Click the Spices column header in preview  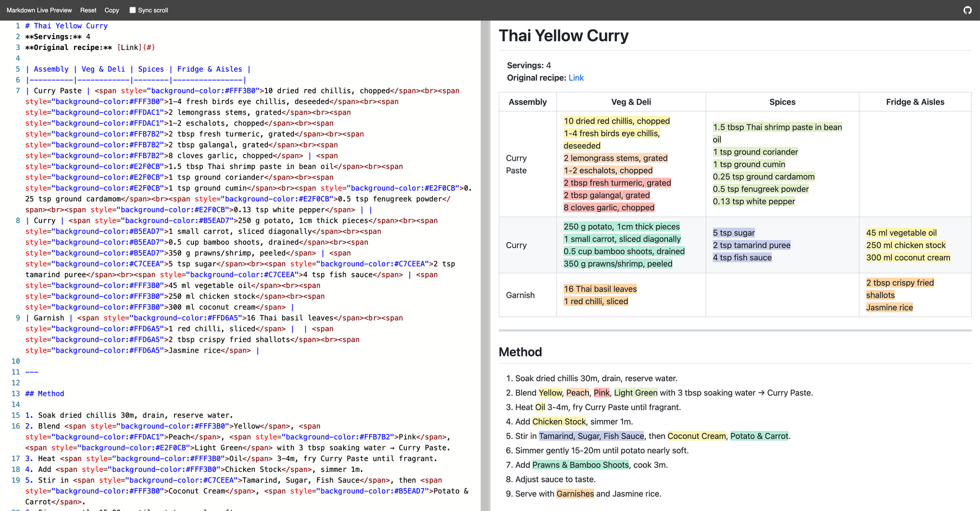point(782,102)
